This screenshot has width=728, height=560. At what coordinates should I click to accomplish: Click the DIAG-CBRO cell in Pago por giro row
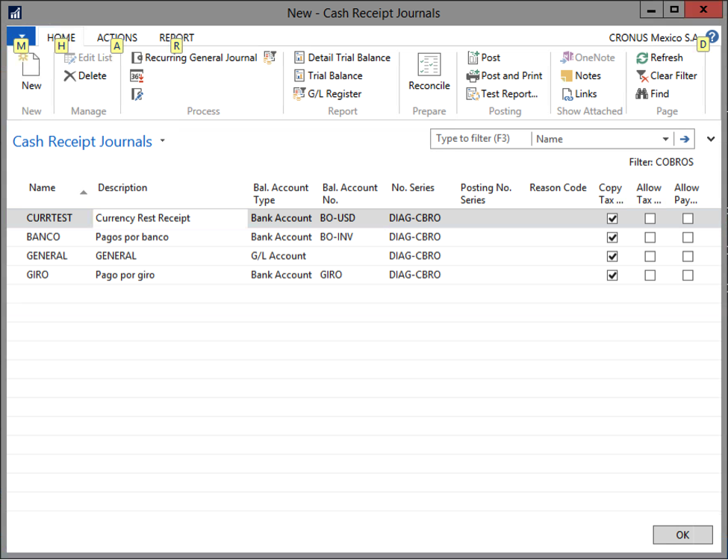click(x=414, y=275)
